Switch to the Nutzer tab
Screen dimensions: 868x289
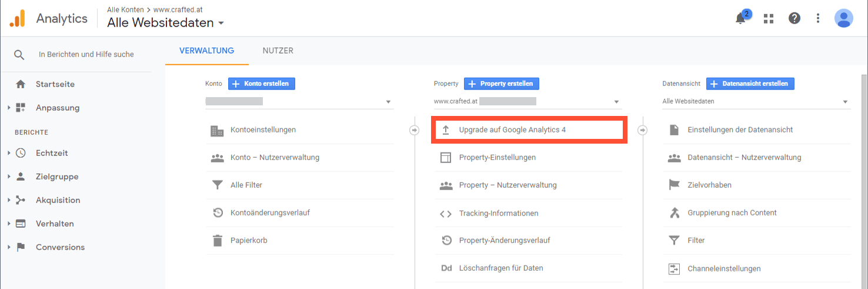point(278,51)
